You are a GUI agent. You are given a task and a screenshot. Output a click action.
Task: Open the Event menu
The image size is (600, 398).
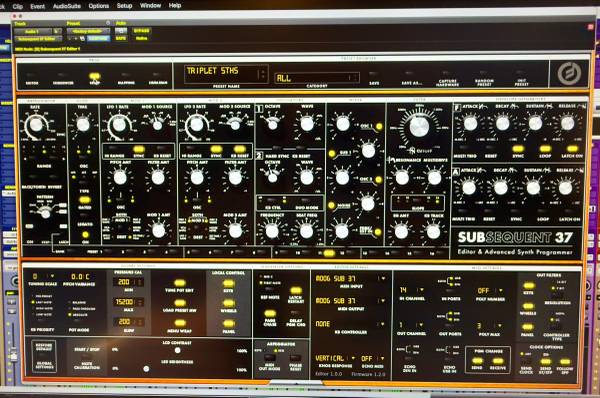click(38, 6)
